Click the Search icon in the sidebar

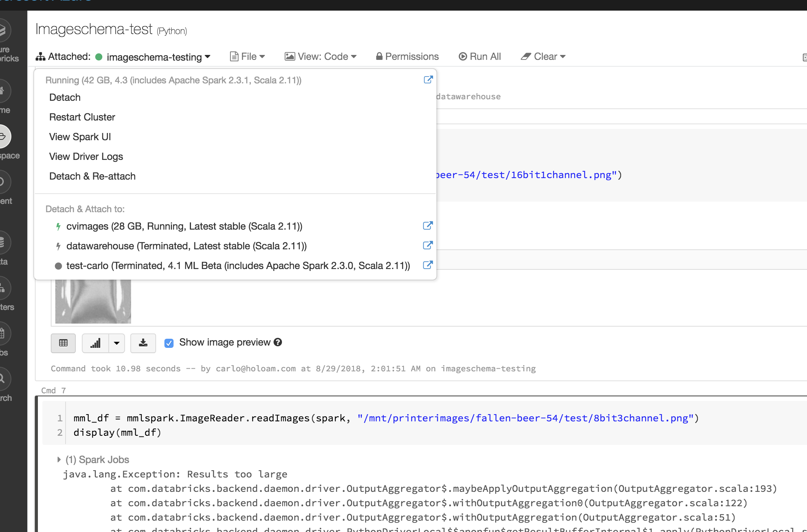[3, 379]
